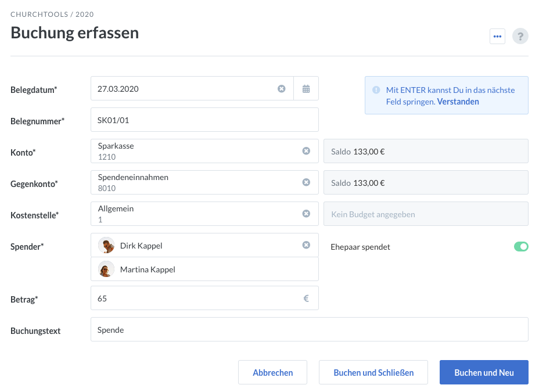Viewport: 539px width, 392px height.
Task: Open the calendar date picker icon
Action: [x=306, y=89]
